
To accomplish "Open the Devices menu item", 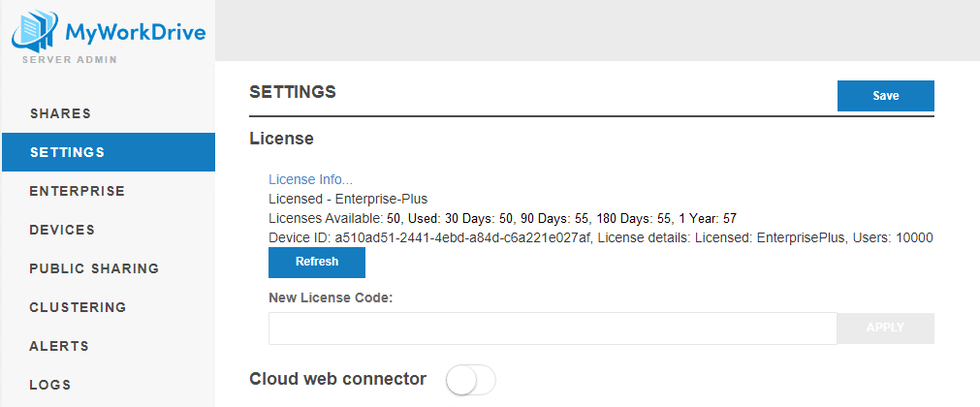I will point(62,230).
